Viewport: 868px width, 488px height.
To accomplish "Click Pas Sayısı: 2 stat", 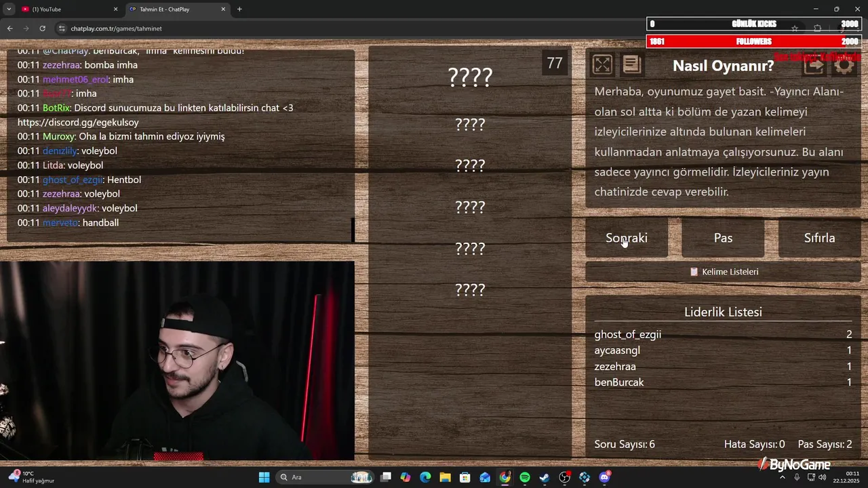I will 825,445.
